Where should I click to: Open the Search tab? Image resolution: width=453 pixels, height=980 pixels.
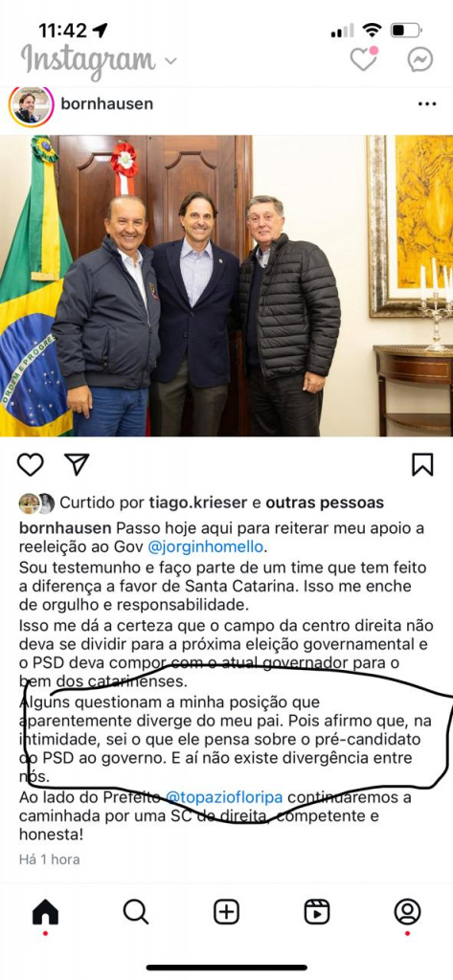point(136,912)
